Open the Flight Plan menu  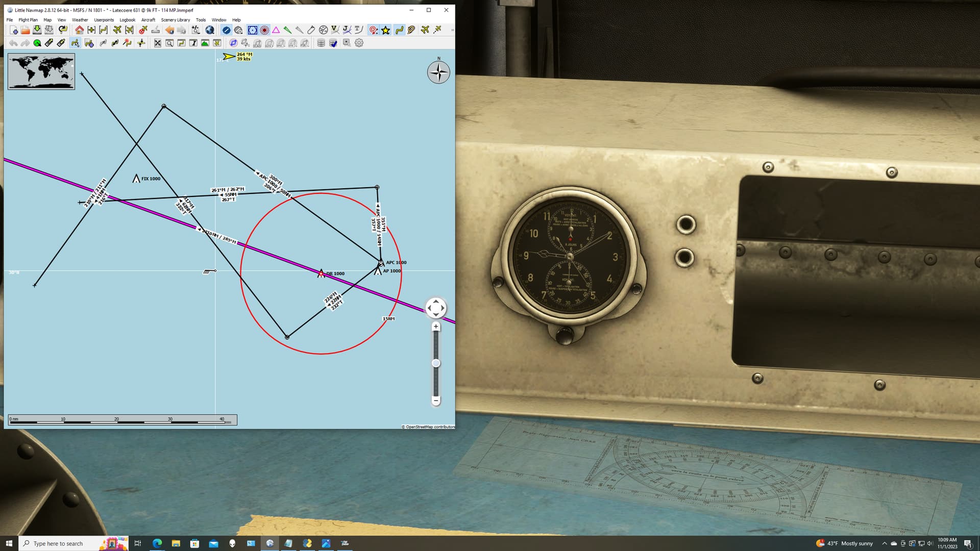[28, 20]
